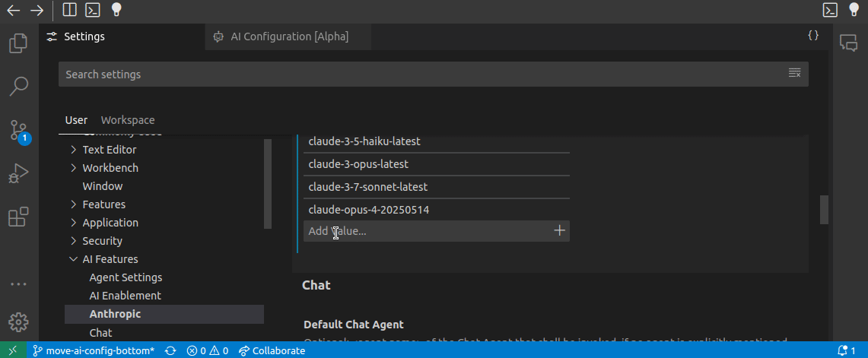
Task: Expand the Security settings category
Action: pyautogui.click(x=102, y=241)
